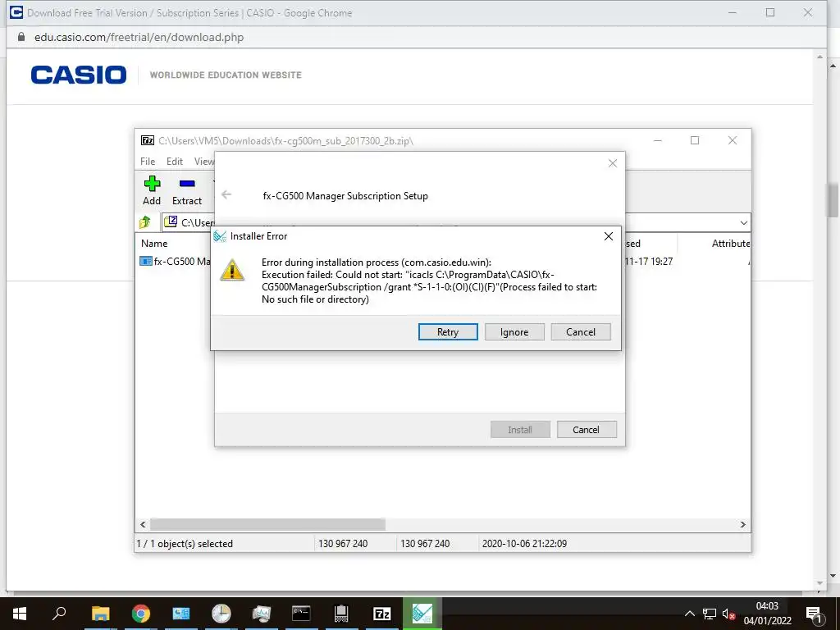
Task: Click the warning icon in the error dialog
Action: tap(232, 269)
